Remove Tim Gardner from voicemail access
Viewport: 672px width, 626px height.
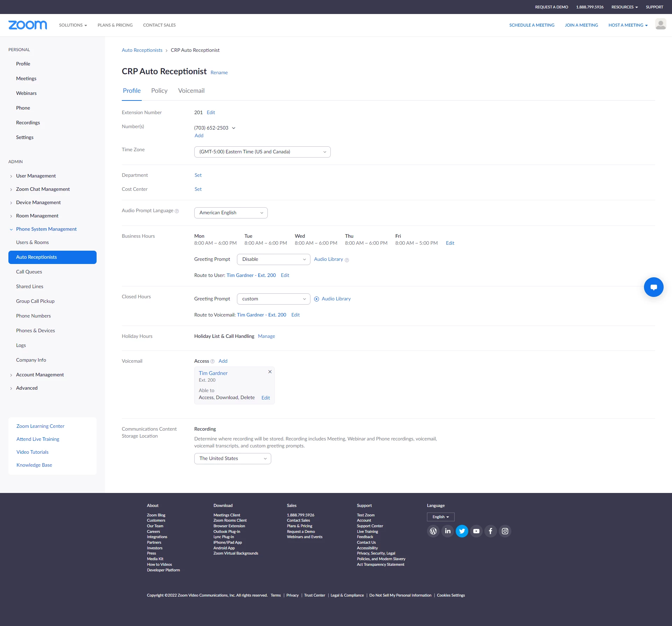tap(270, 372)
